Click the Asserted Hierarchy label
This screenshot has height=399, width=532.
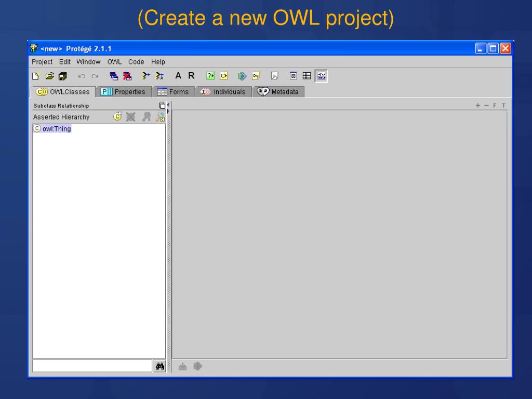click(x=61, y=117)
